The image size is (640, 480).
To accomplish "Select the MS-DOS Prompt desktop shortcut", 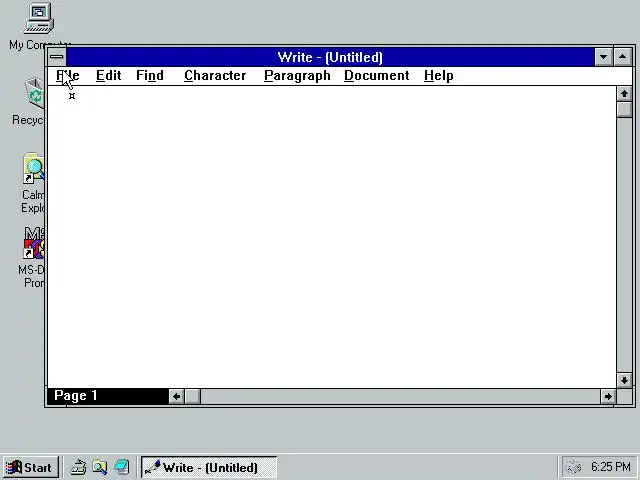I will [34, 243].
